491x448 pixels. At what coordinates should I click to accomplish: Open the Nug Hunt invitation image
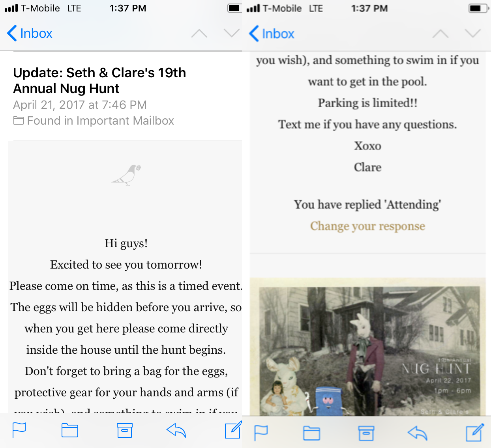369,351
